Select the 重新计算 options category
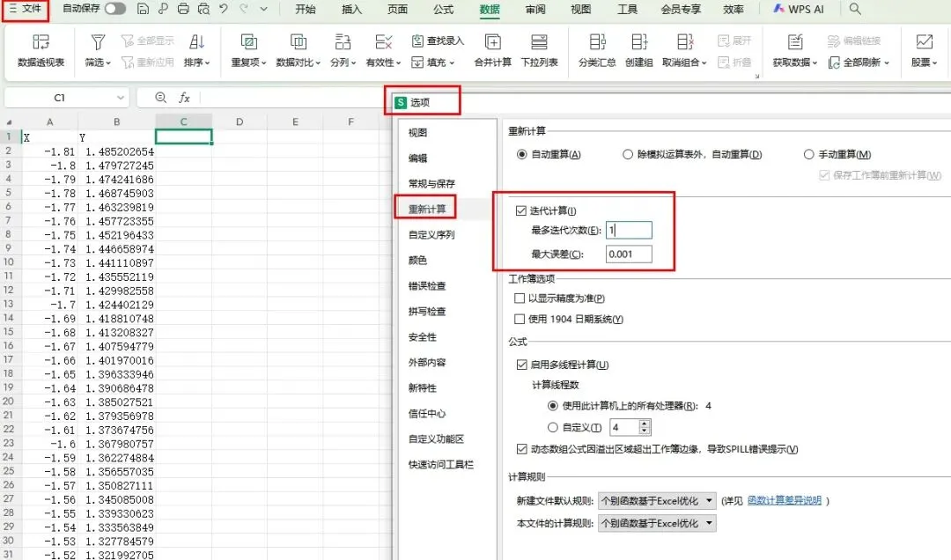 click(426, 209)
